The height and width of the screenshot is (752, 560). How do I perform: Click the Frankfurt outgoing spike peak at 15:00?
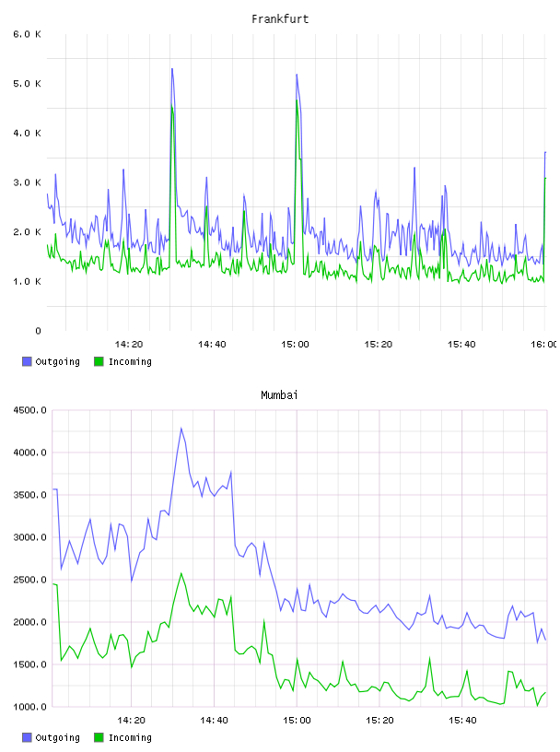tap(297, 75)
